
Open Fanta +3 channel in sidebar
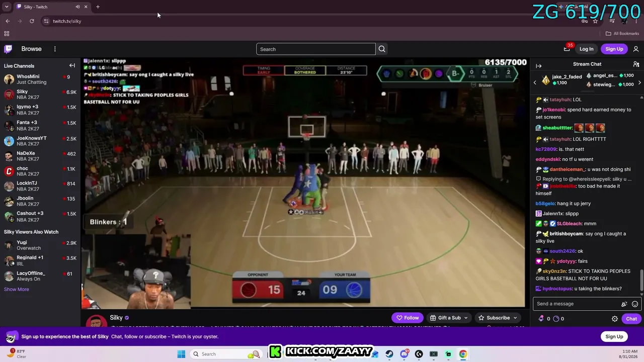[x=40, y=125]
